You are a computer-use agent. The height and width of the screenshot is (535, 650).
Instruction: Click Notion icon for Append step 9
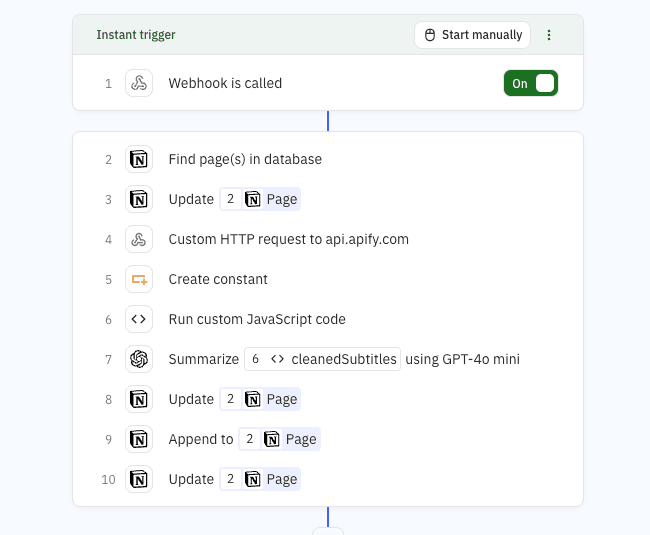(139, 439)
